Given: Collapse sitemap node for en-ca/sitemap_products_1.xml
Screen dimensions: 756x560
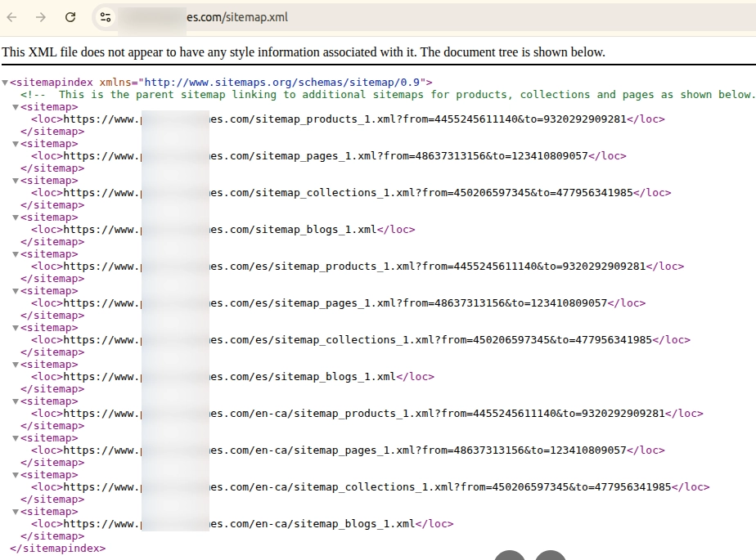Looking at the screenshot, I should pos(16,401).
